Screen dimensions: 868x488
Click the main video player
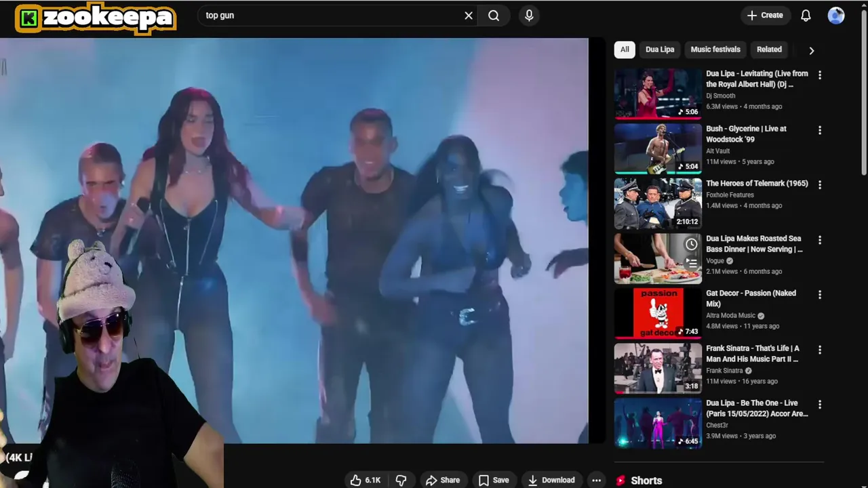pyautogui.click(x=294, y=241)
